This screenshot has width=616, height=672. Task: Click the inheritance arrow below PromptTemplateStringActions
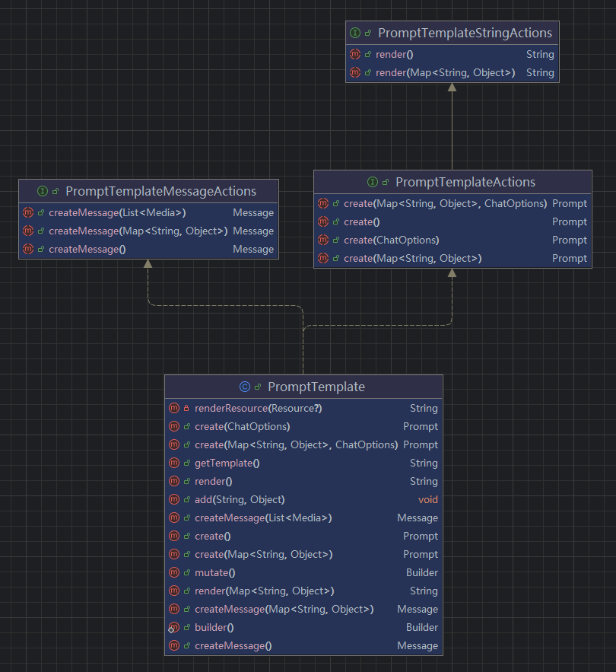(x=452, y=89)
